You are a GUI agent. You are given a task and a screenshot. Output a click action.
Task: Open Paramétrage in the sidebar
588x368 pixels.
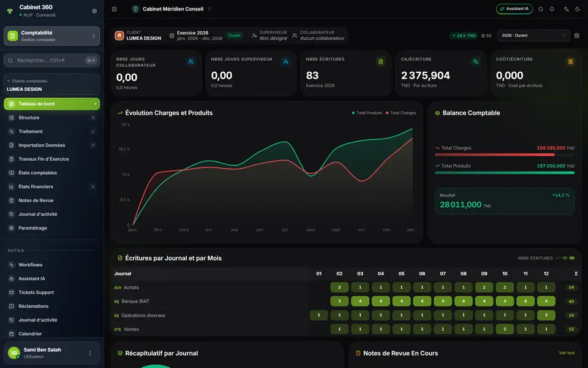point(51,228)
